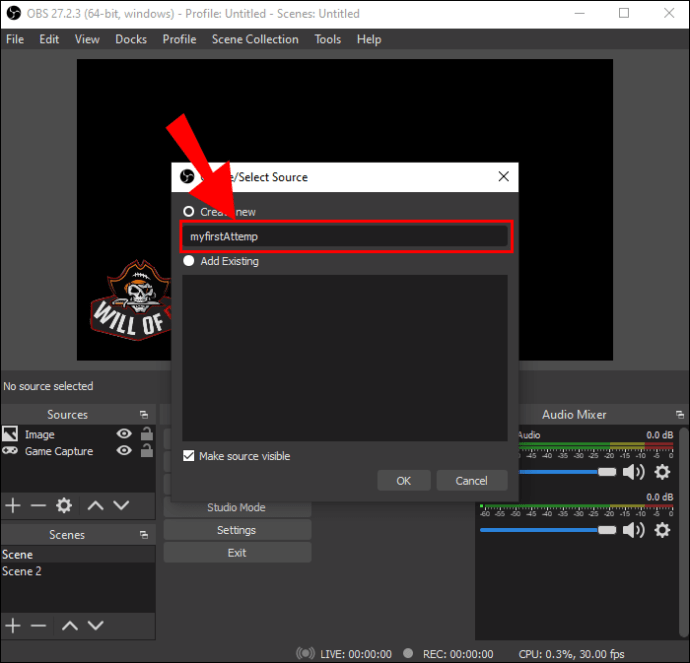
Task: Open the Scene Collection menu
Action: [255, 39]
